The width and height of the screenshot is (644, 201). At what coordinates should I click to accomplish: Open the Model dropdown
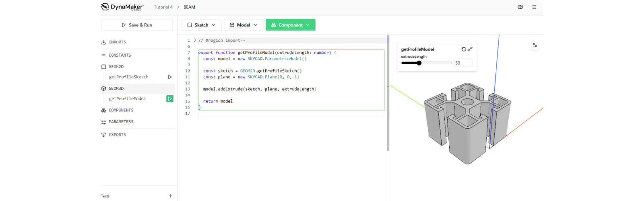click(243, 25)
